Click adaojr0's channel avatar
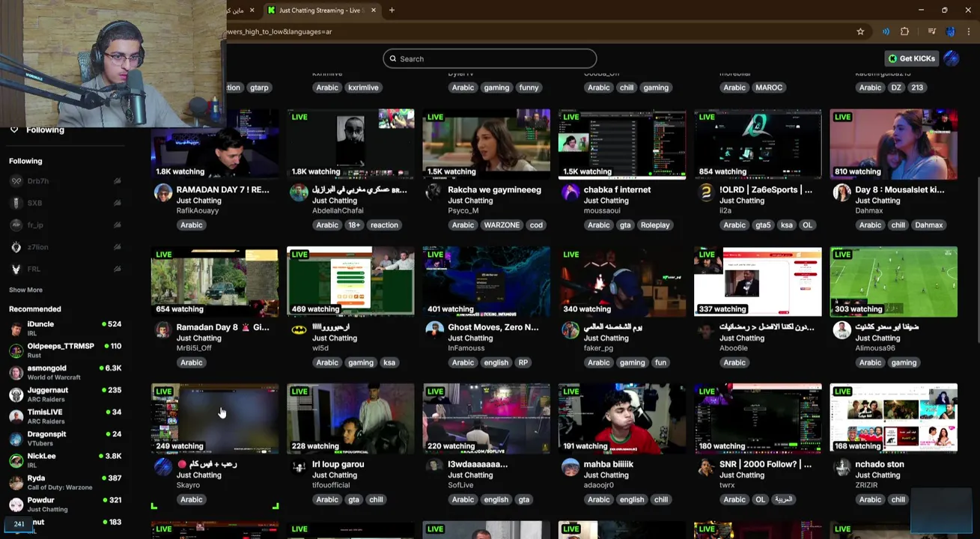 [570, 467]
